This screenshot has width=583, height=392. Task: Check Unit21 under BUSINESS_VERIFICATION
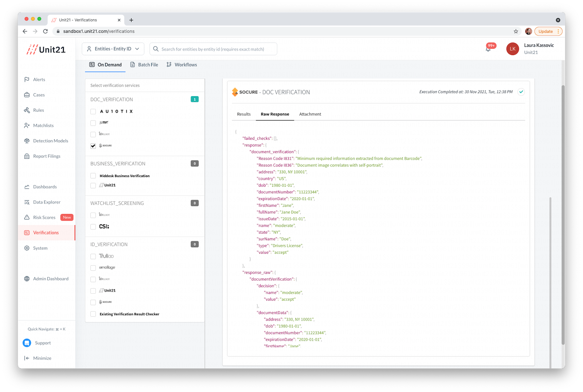tap(93, 185)
